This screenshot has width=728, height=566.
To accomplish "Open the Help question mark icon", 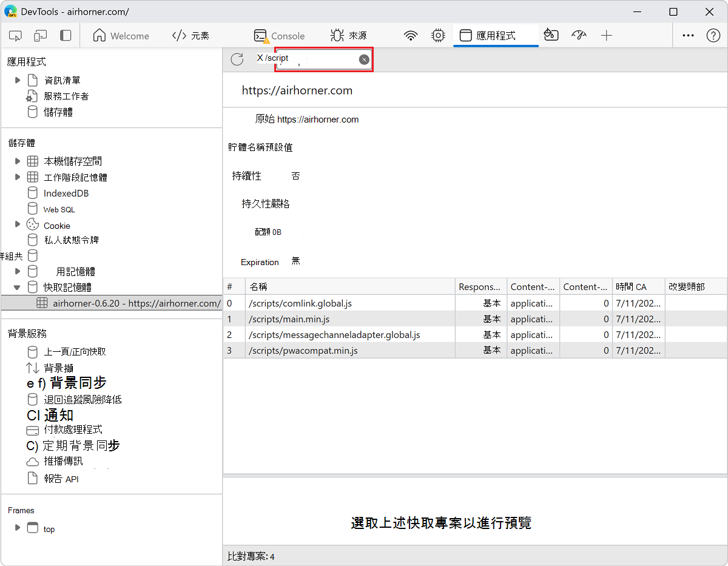I will (713, 36).
